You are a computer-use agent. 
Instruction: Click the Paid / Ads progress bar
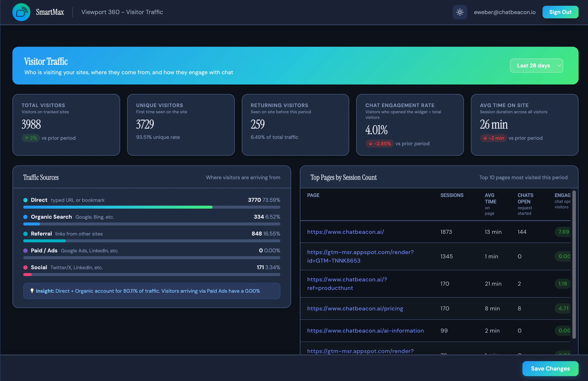pyautogui.click(x=152, y=257)
